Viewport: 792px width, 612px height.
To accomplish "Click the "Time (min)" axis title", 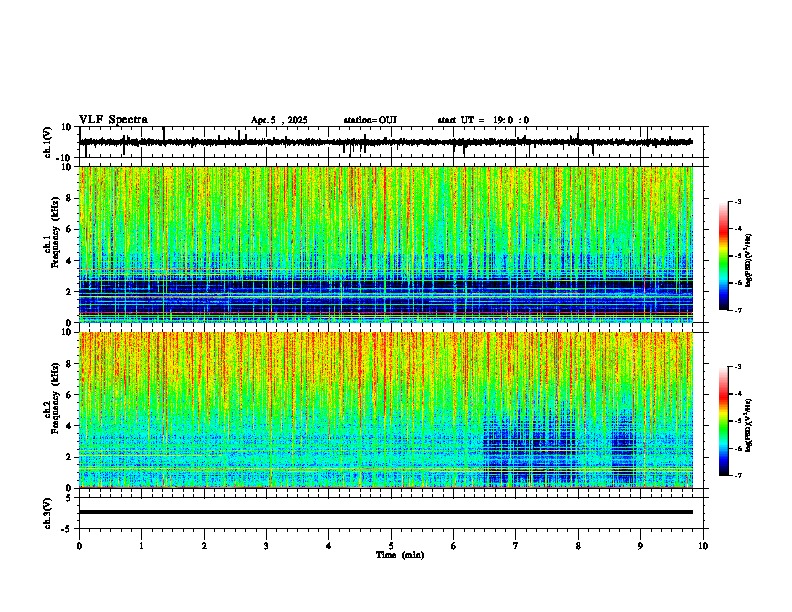I will click(400, 555).
